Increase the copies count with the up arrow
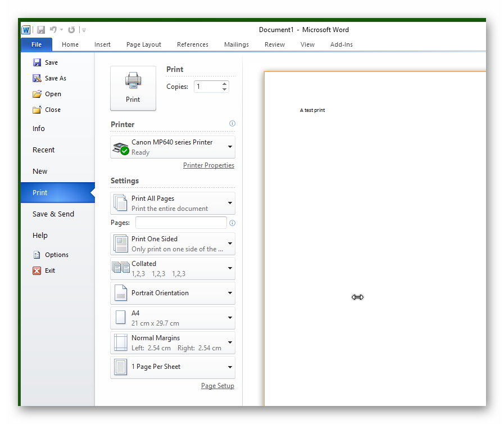 click(x=225, y=84)
